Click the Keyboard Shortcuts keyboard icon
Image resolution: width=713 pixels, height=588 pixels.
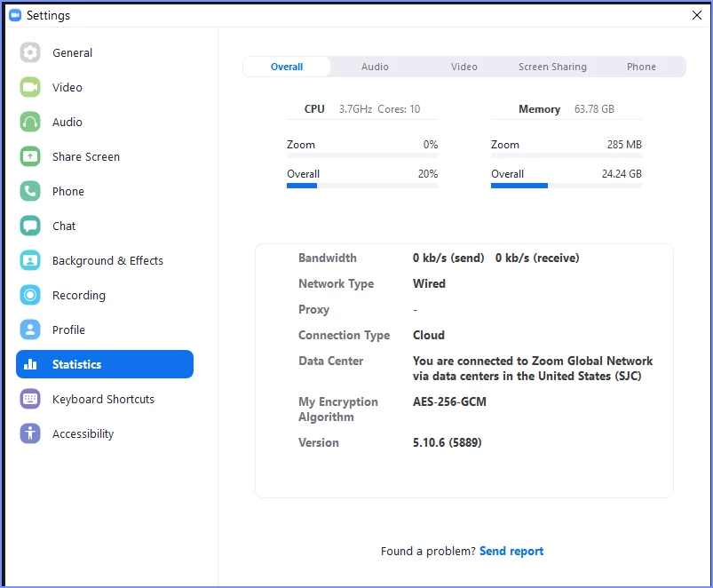point(30,399)
